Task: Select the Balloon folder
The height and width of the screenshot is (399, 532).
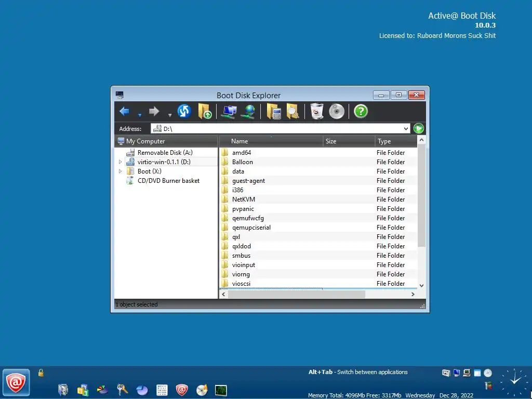Action: (242, 162)
